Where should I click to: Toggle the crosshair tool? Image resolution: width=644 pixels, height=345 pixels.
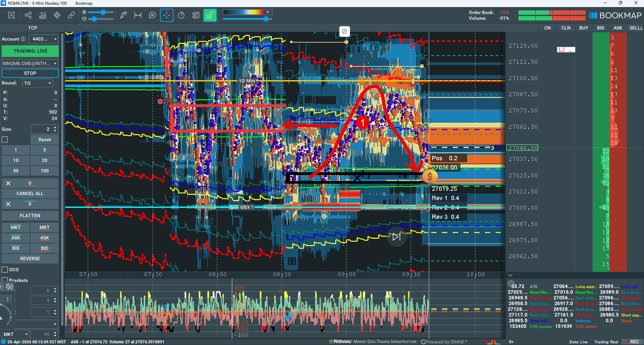tap(167, 16)
